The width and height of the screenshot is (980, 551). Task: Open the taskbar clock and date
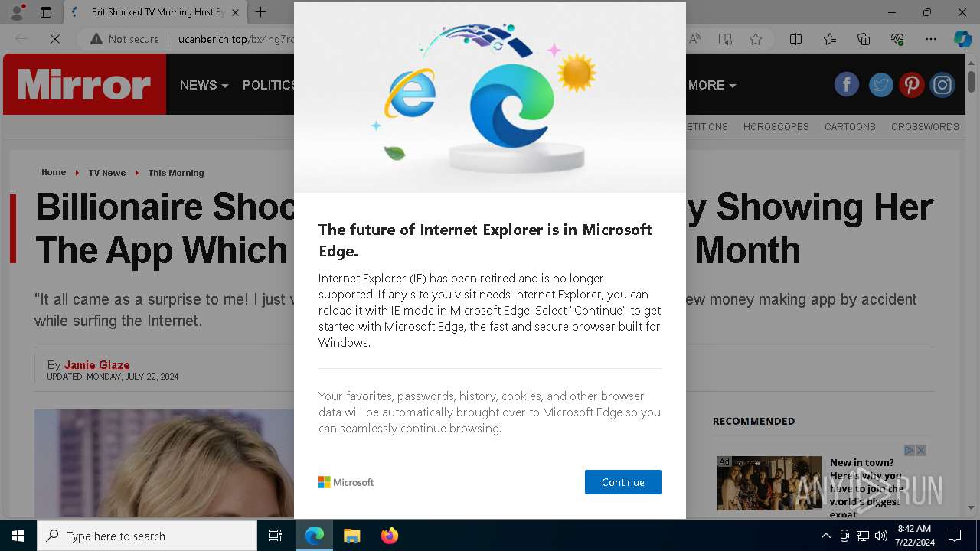click(914, 536)
